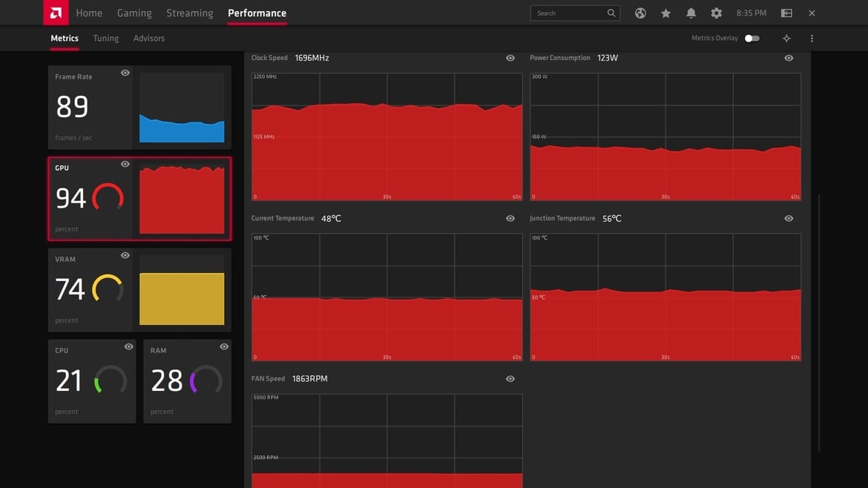This screenshot has width=868, height=488.
Task: Toggle visibility of the VRAM metric
Action: pyautogui.click(x=125, y=256)
